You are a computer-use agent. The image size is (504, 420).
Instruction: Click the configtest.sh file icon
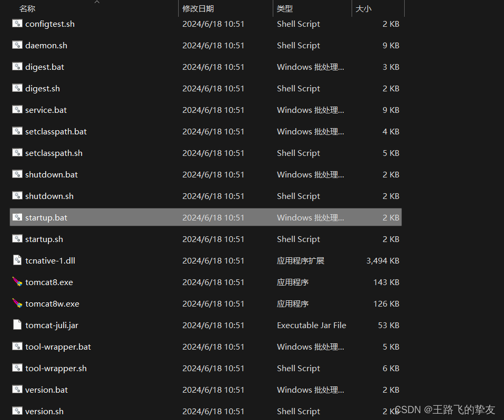point(17,24)
